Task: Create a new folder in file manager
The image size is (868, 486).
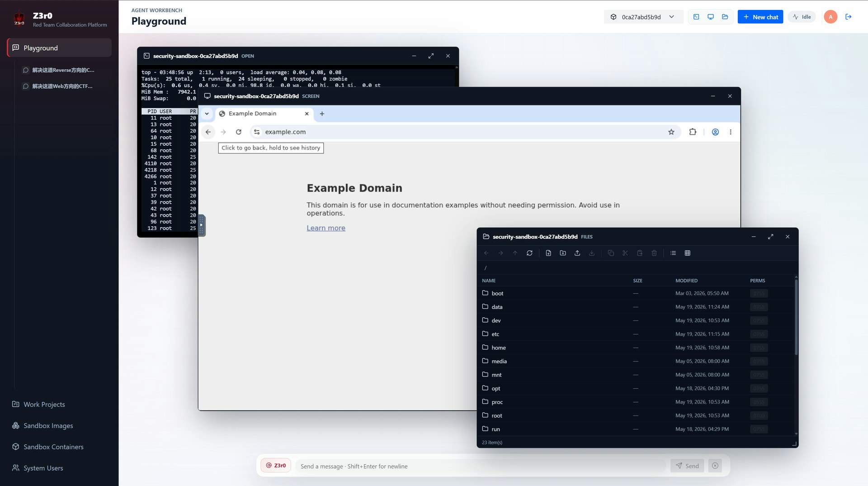Action: (563, 253)
